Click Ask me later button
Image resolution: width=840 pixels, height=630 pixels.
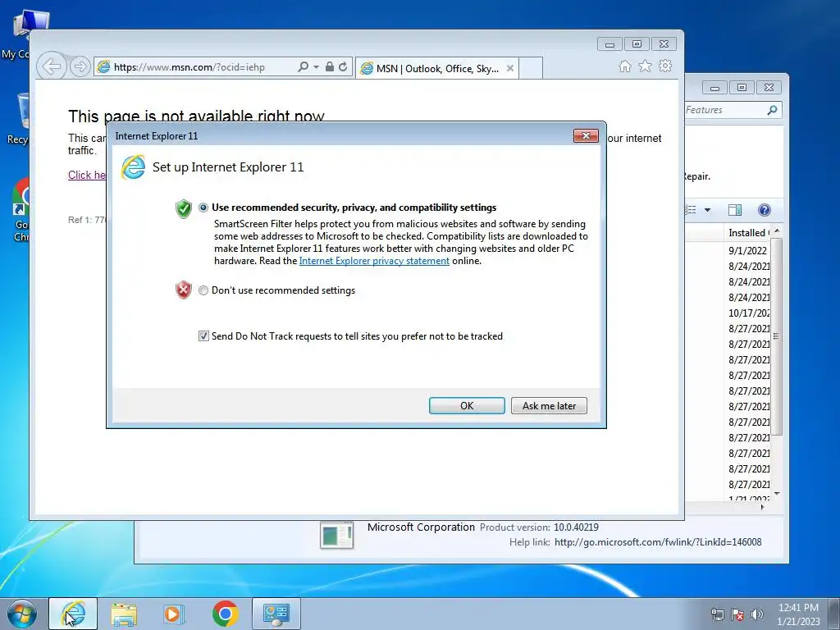coord(549,405)
